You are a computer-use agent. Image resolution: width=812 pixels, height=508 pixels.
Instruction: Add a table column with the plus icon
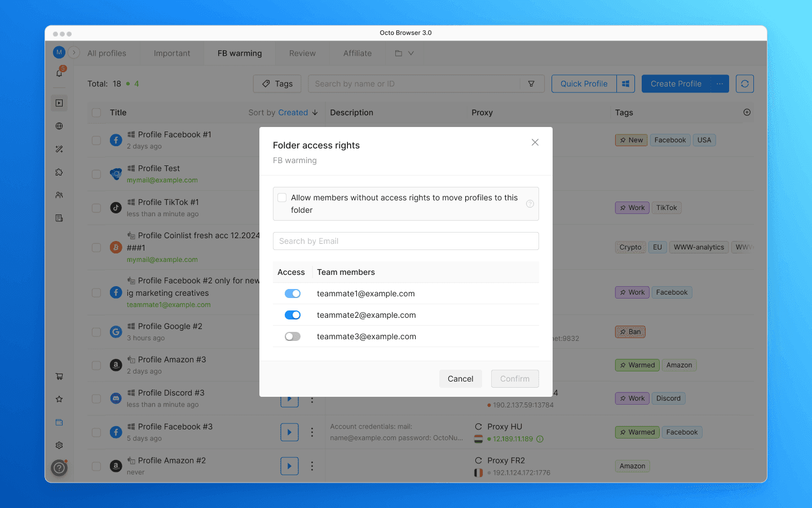click(747, 112)
